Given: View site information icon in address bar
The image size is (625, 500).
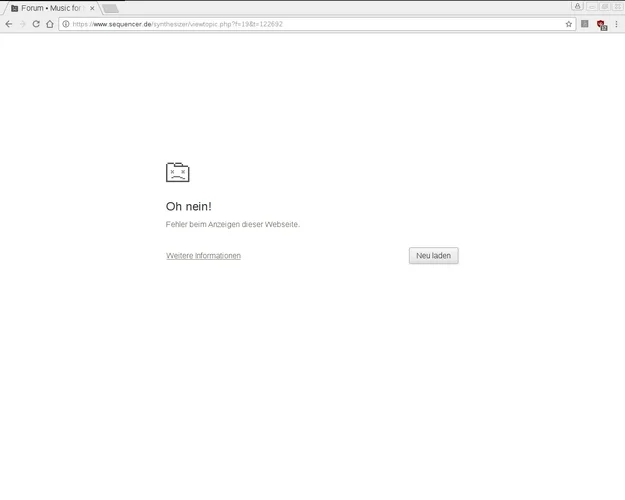Looking at the screenshot, I should (66, 24).
